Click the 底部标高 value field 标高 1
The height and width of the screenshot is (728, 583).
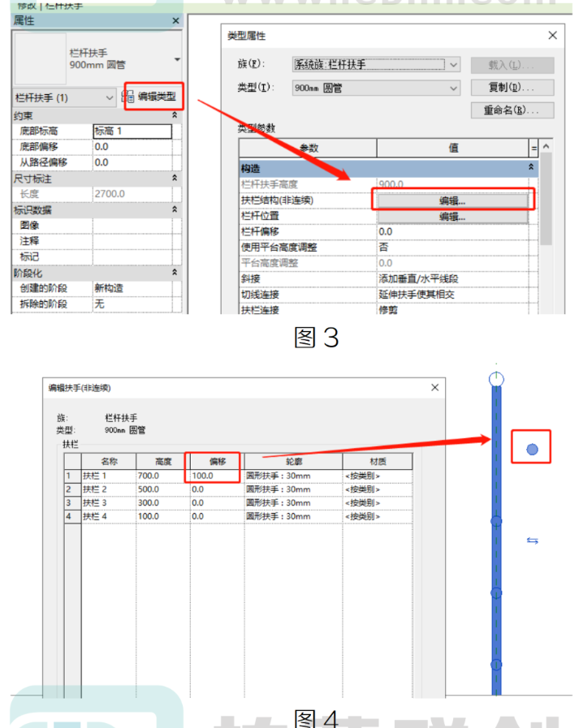pyautogui.click(x=132, y=131)
